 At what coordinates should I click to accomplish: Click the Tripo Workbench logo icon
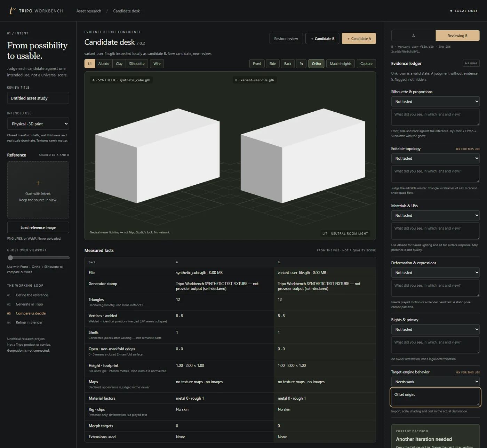click(x=12, y=11)
